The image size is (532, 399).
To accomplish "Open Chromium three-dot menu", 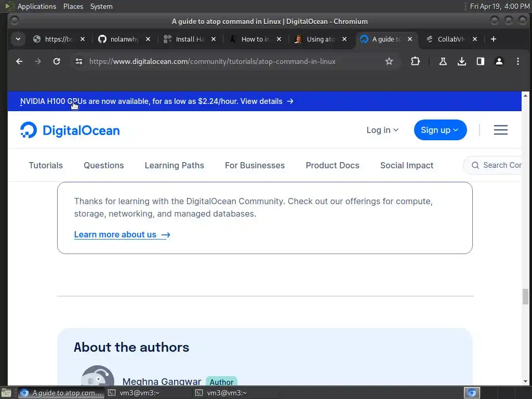I will point(518,61).
